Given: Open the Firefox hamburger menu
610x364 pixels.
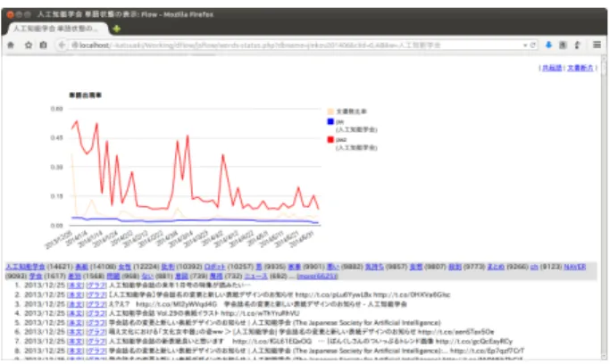Looking at the screenshot, I should click(597, 45).
